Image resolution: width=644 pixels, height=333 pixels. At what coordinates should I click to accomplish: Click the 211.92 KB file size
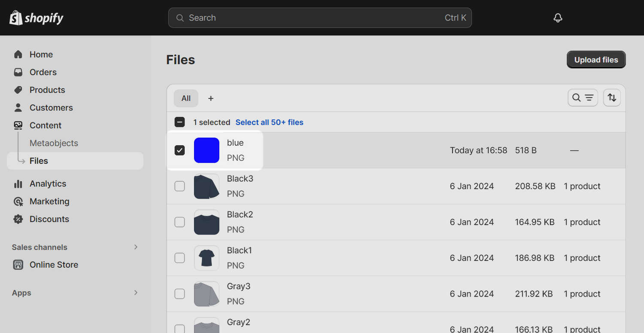pyautogui.click(x=534, y=294)
